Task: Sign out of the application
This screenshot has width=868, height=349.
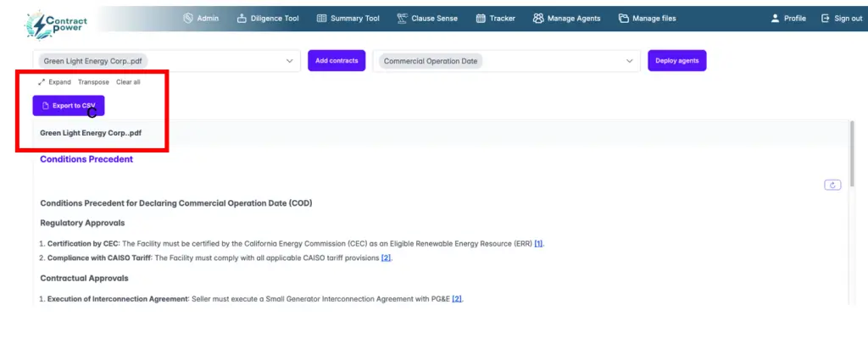Action: [842, 19]
